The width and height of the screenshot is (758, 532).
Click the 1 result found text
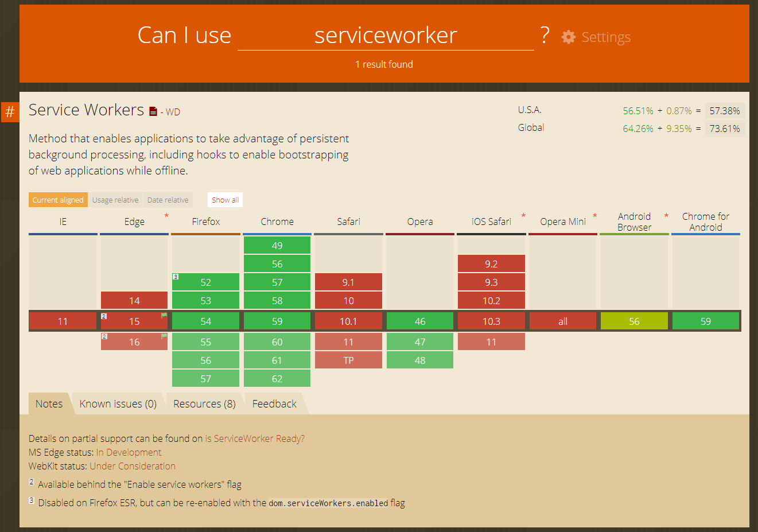384,64
